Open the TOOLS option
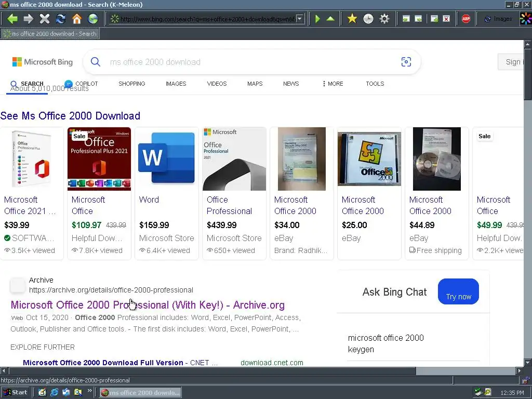Viewport: 532px width, 399px height. pos(375,84)
